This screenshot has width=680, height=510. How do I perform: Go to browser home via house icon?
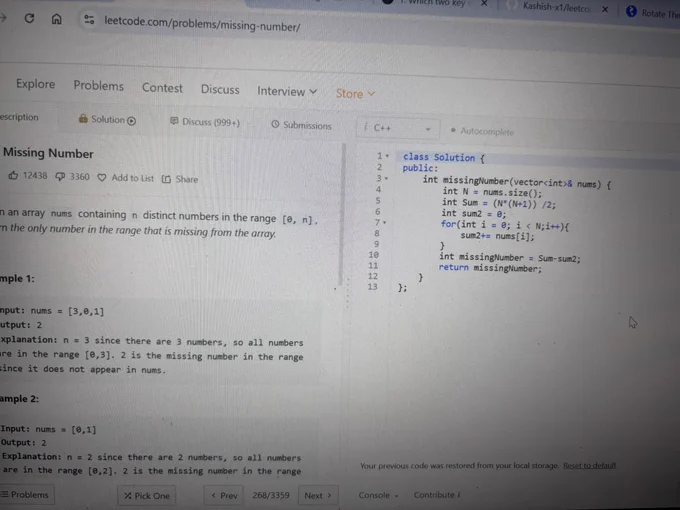(x=56, y=19)
